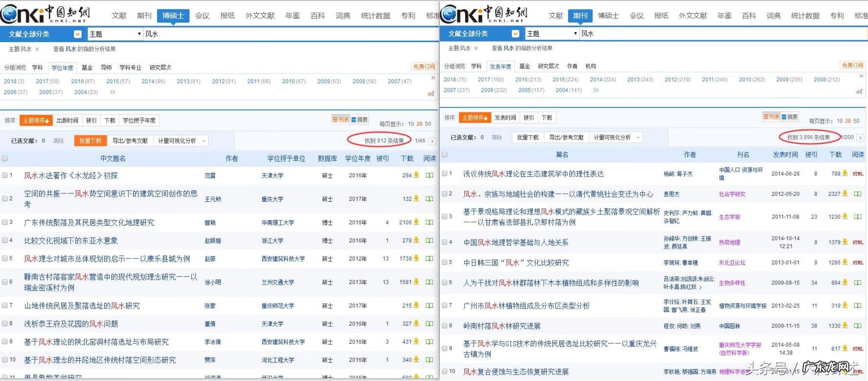This screenshot has width=868, height=381.
Task: Download 广州市风水林植物组成及分布区类型分析
Action: [845, 305]
